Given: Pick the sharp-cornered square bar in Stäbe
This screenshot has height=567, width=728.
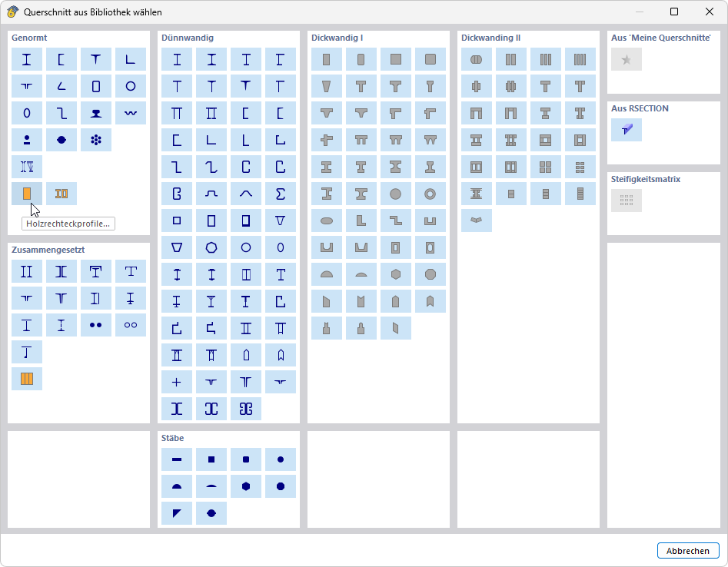Looking at the screenshot, I should coord(211,459).
